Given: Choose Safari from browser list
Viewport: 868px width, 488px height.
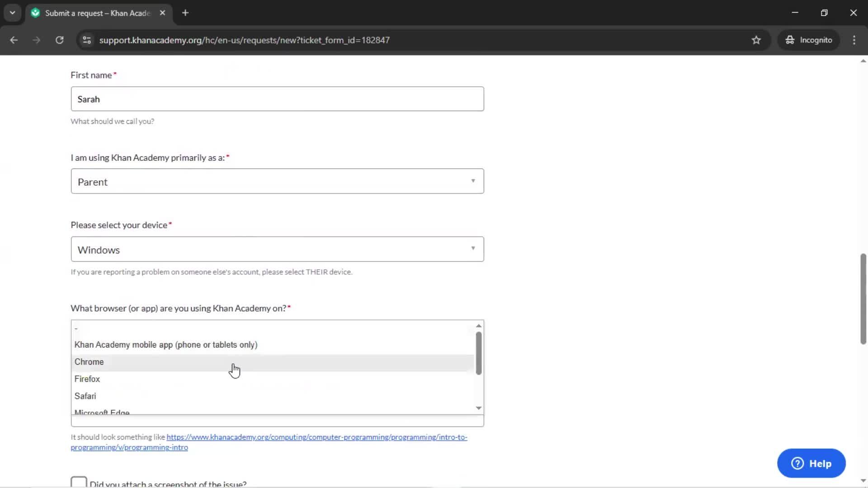Looking at the screenshot, I should (273, 396).
